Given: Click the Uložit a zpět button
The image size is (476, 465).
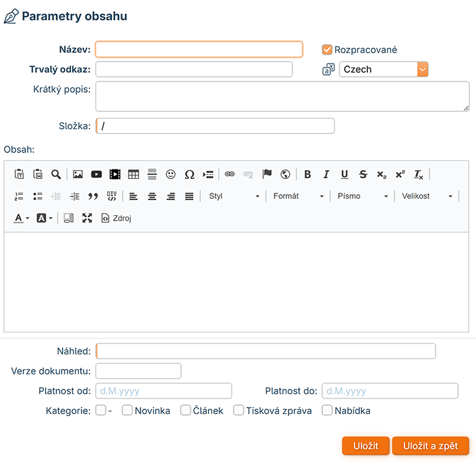Looking at the screenshot, I should [x=430, y=446].
